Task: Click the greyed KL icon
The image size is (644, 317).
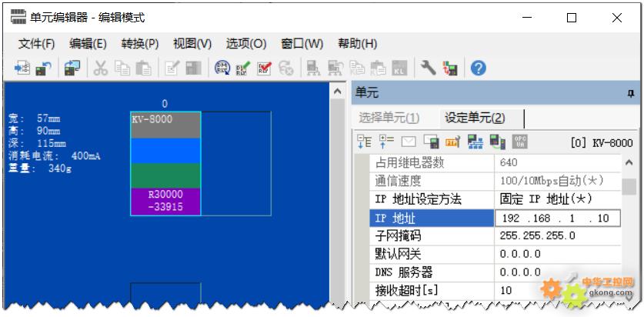Action: (x=399, y=68)
